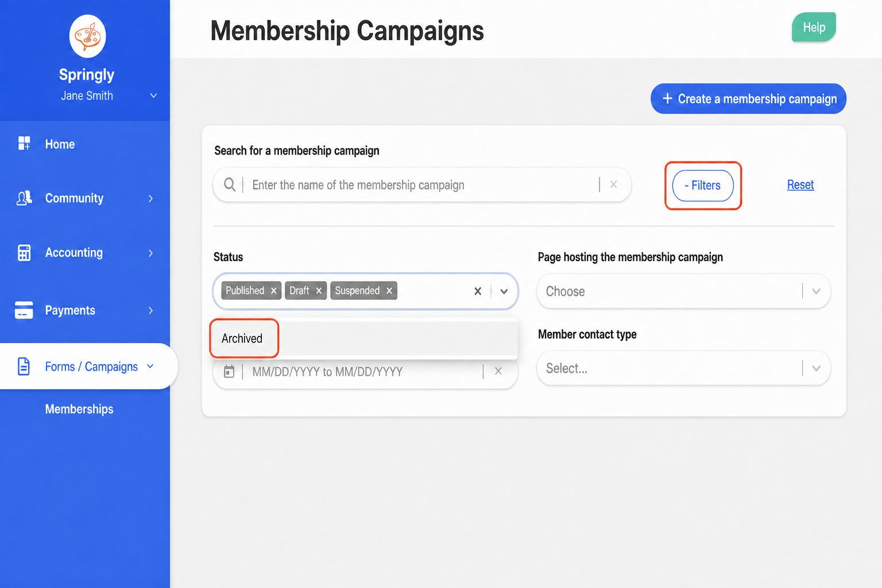Viewport: 882px width, 588px height.
Task: Click the Forms / Campaigns document icon
Action: (x=24, y=366)
